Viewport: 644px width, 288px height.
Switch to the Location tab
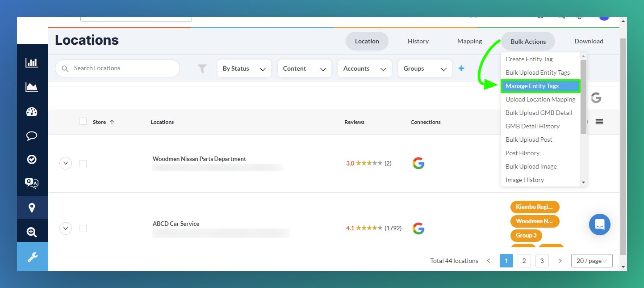(367, 41)
